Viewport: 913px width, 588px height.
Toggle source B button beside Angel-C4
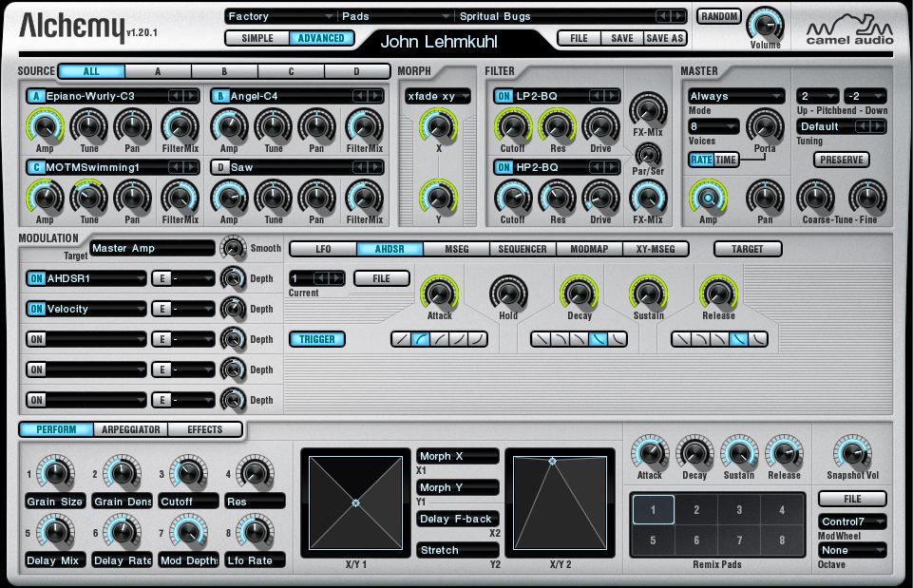[x=220, y=96]
